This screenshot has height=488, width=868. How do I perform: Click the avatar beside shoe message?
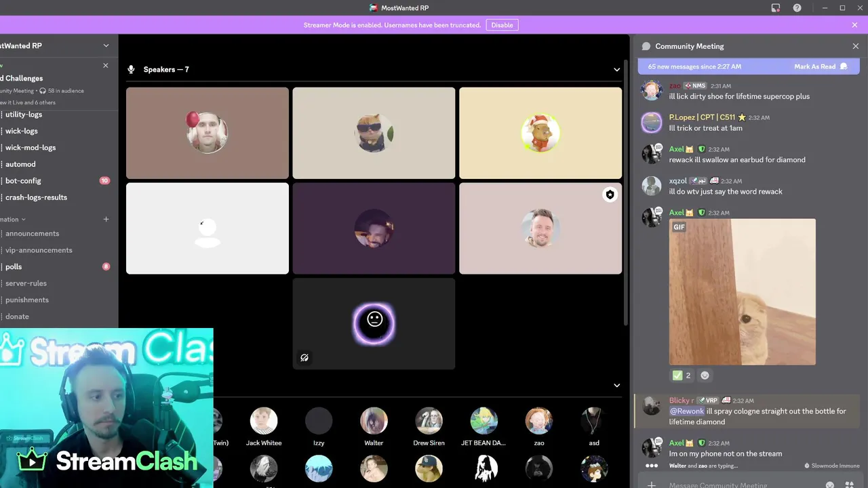point(652,90)
